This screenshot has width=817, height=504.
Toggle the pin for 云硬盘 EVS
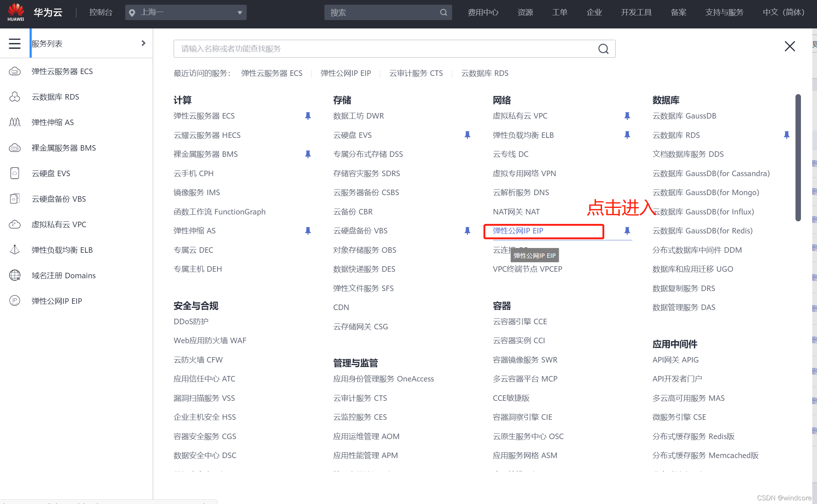point(467,135)
